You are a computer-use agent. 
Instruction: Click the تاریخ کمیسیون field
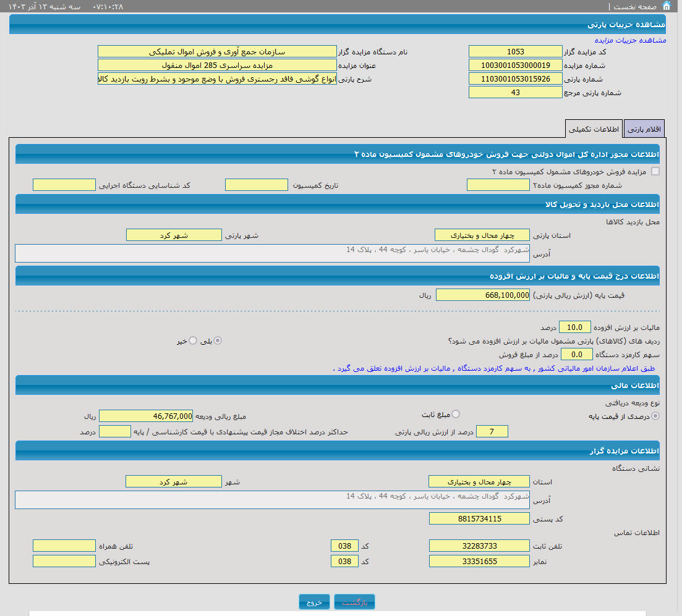click(x=257, y=185)
